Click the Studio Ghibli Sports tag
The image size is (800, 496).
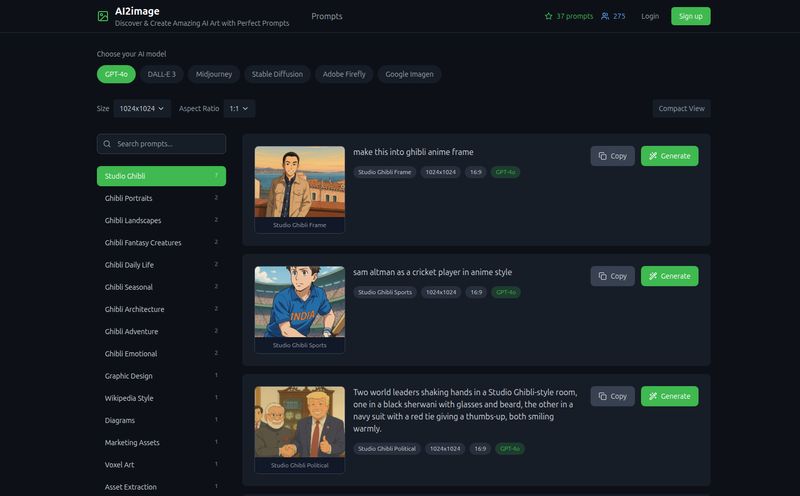pyautogui.click(x=385, y=292)
